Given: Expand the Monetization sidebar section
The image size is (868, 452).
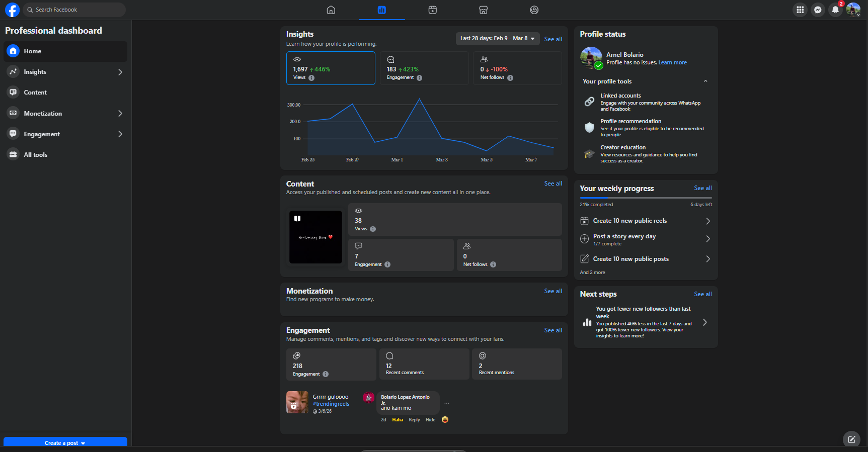Looking at the screenshot, I should [x=120, y=114].
